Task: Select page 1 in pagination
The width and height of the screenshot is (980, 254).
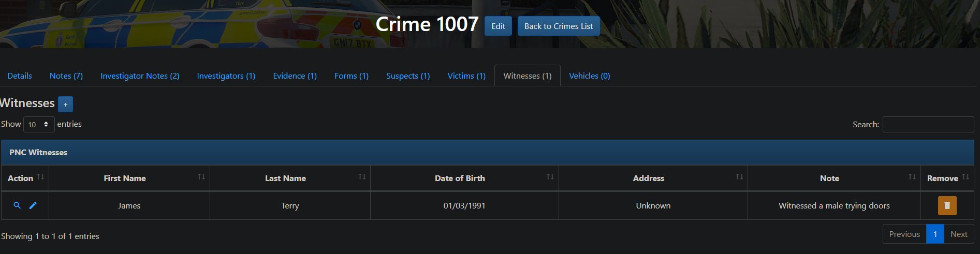Action: tap(935, 234)
